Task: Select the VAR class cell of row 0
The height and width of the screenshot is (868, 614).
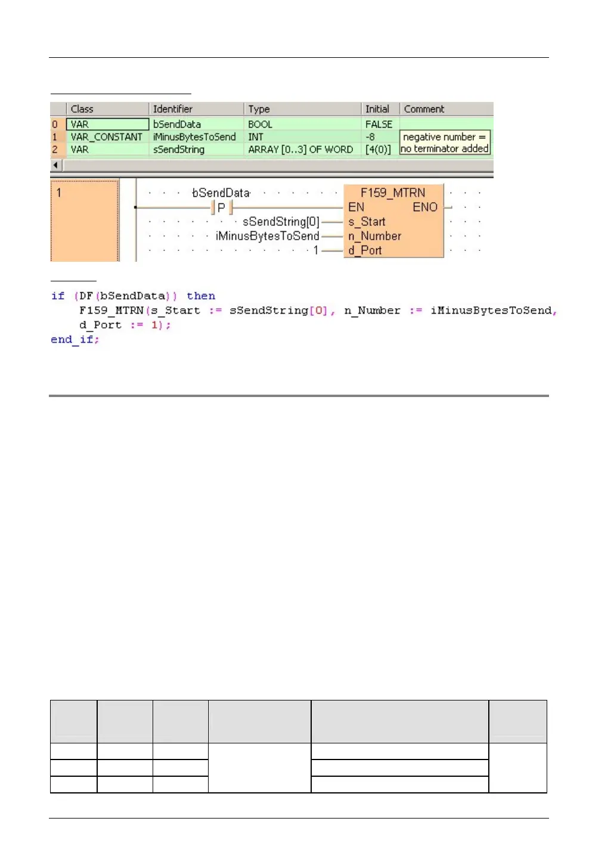Action: [x=107, y=124]
